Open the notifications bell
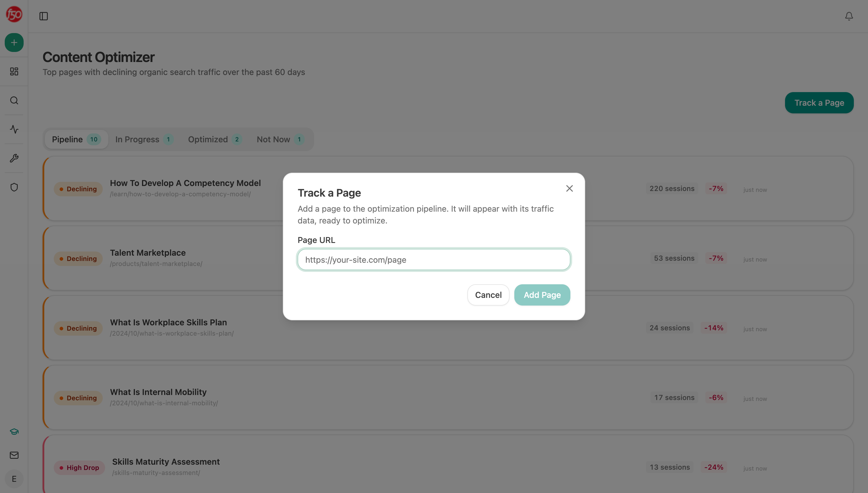The height and width of the screenshot is (493, 868). tap(849, 16)
